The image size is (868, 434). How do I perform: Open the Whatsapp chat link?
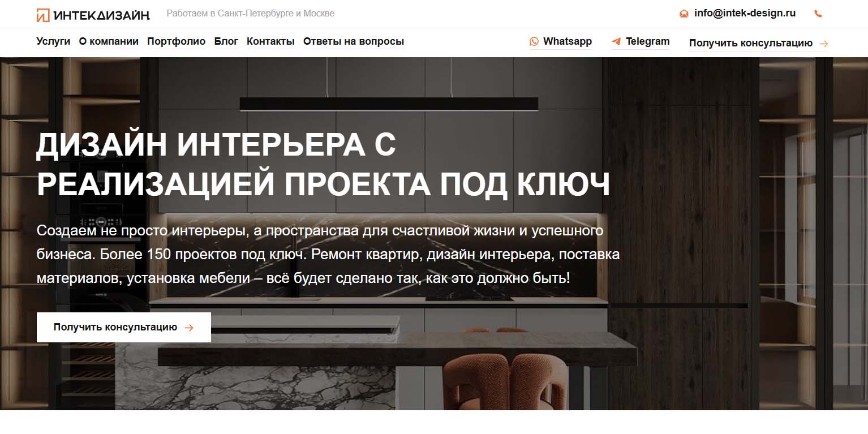click(x=561, y=41)
